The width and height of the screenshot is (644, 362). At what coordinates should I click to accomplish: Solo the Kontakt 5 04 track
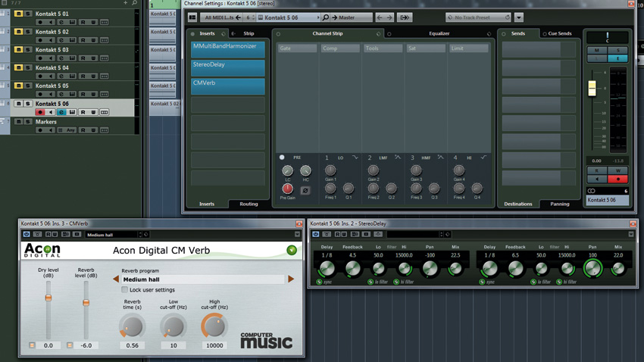click(28, 67)
